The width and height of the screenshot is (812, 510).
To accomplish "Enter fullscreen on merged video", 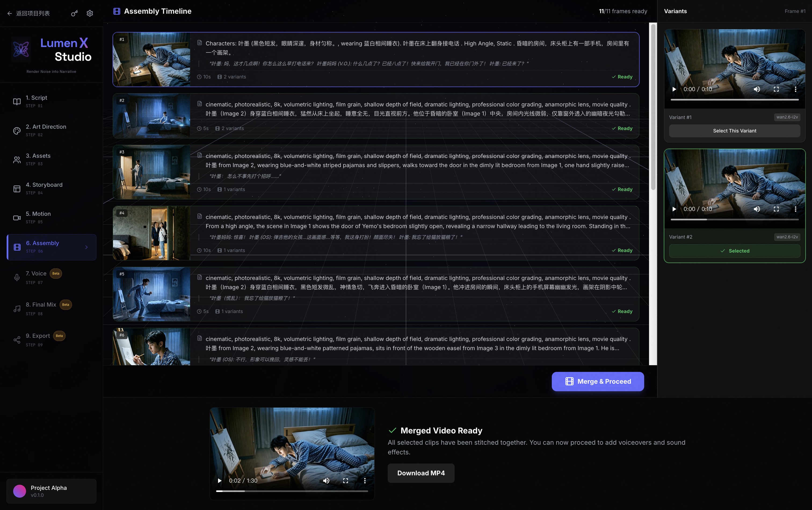I will (x=346, y=481).
